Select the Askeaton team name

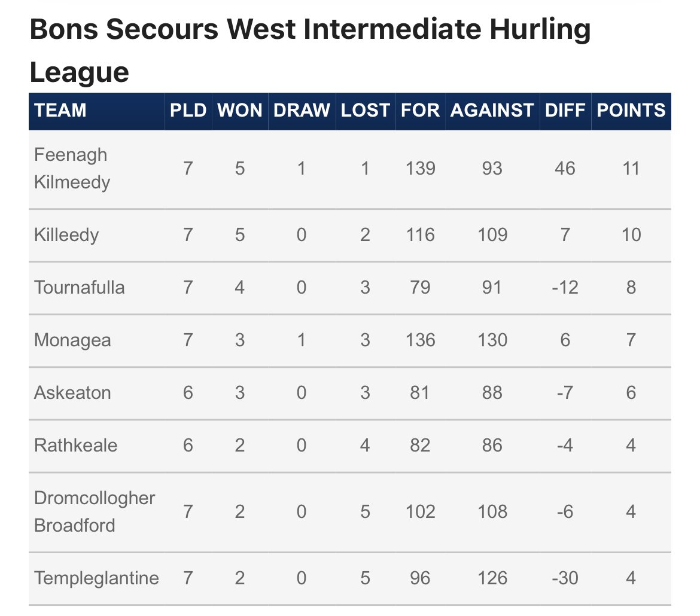72,392
